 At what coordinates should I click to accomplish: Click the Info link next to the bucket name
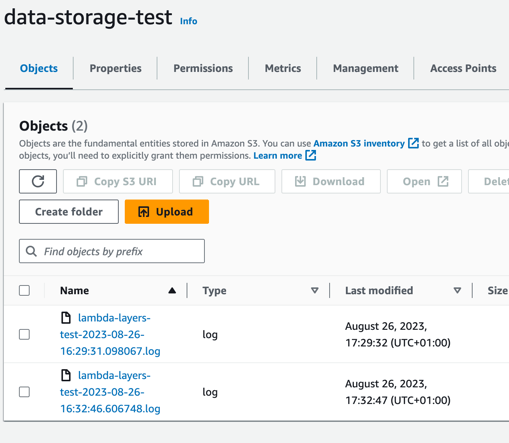[189, 21]
